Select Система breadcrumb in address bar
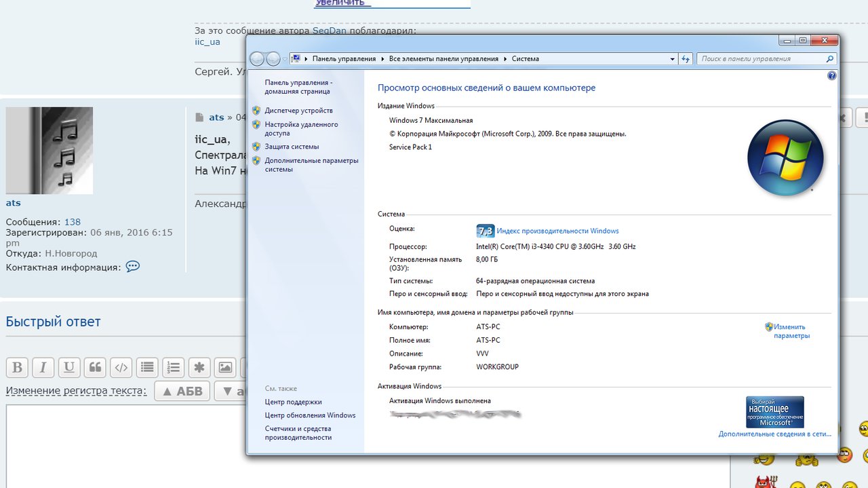This screenshot has height=488, width=868. pyautogui.click(x=526, y=59)
